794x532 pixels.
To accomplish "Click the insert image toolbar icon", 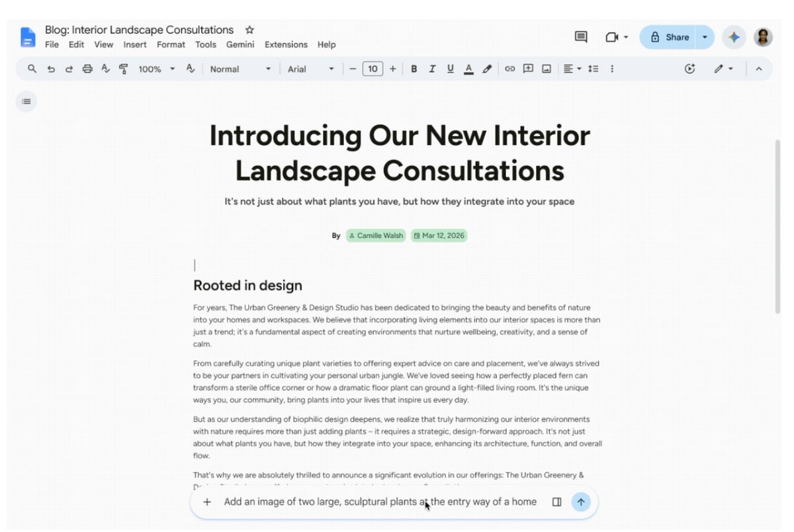I will coord(547,69).
